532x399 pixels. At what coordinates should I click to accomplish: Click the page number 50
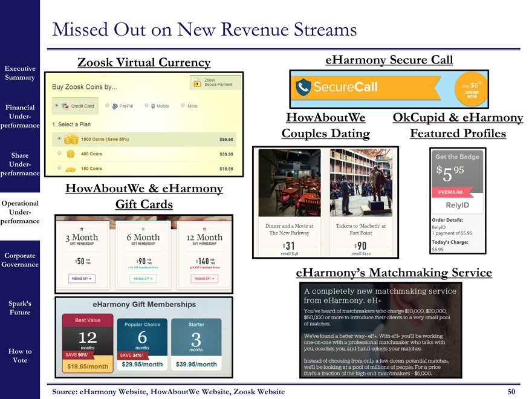pos(511,392)
